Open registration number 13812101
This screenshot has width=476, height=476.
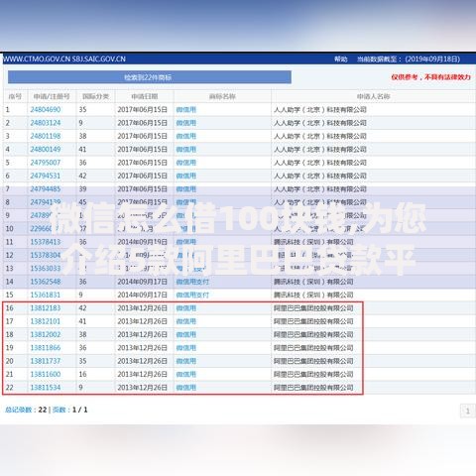46,321
